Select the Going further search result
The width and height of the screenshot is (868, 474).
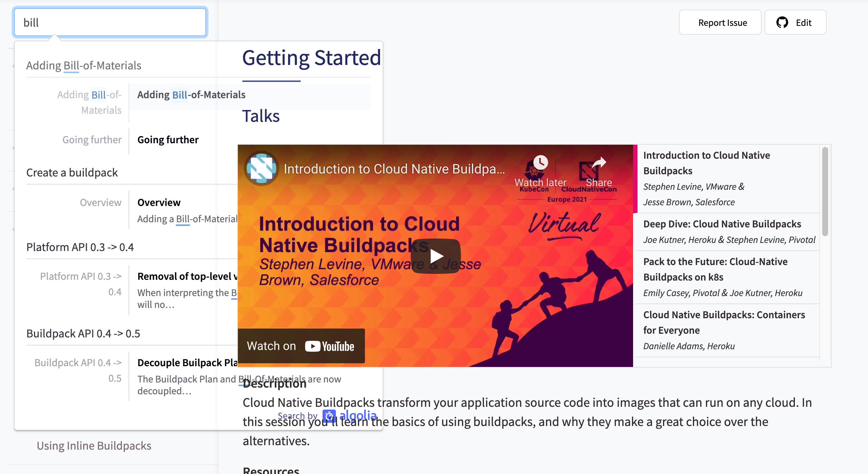(x=168, y=140)
